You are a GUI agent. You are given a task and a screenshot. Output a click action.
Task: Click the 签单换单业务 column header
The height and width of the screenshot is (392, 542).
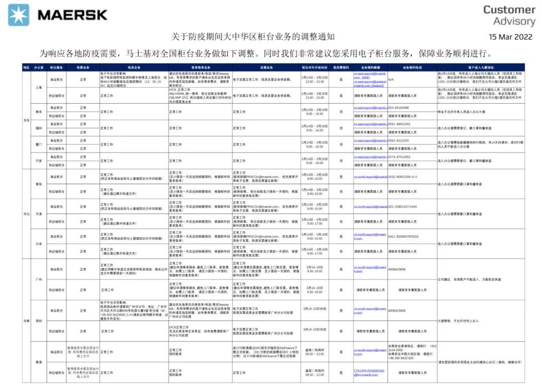coord(200,67)
